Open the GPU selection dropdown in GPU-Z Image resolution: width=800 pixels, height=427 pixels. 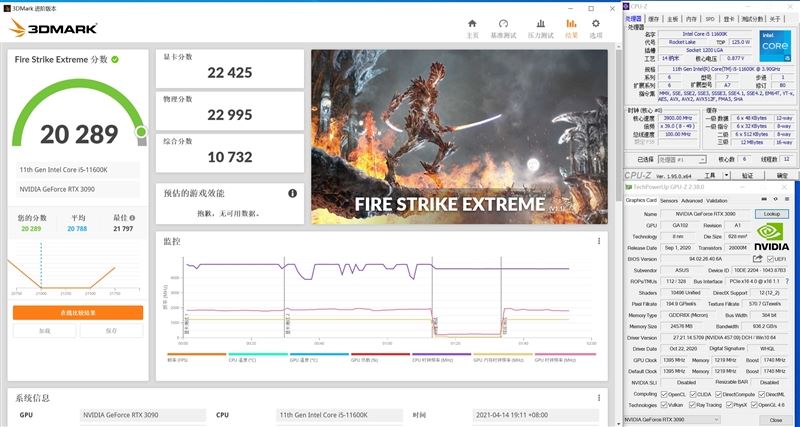[672, 420]
